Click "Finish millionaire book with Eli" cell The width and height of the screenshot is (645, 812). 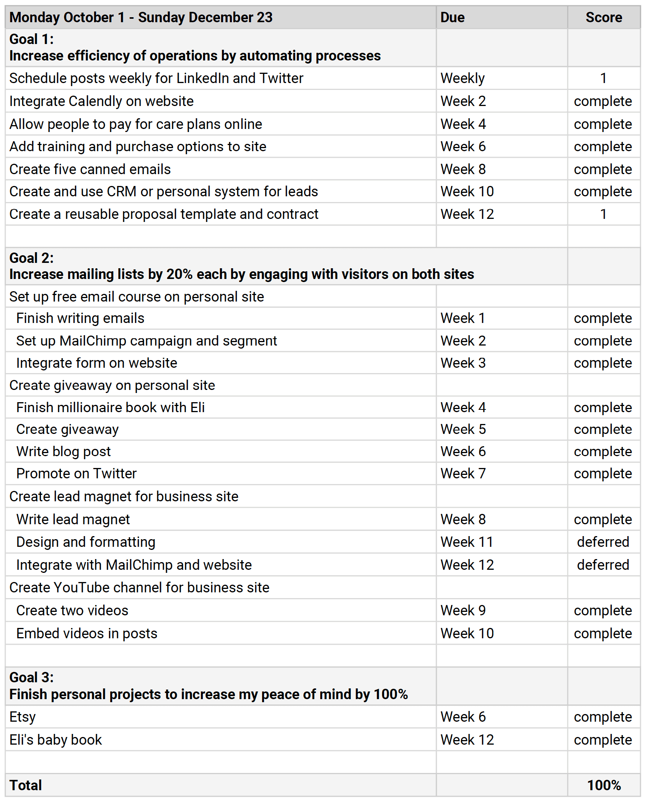(110, 408)
